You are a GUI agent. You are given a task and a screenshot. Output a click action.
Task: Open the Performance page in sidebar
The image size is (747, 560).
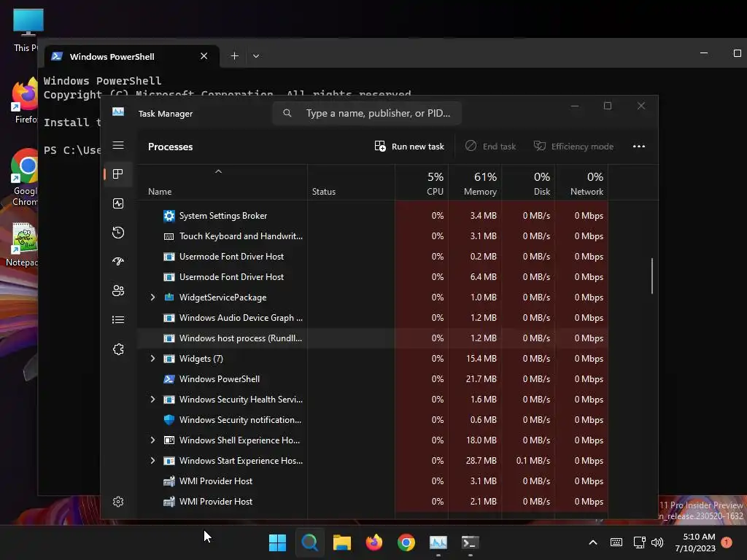[118, 203]
